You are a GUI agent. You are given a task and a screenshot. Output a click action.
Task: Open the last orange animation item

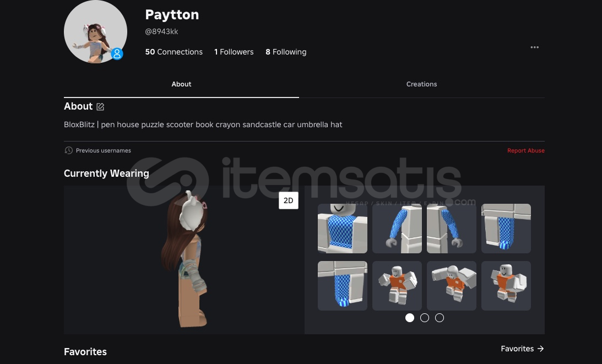(506, 286)
